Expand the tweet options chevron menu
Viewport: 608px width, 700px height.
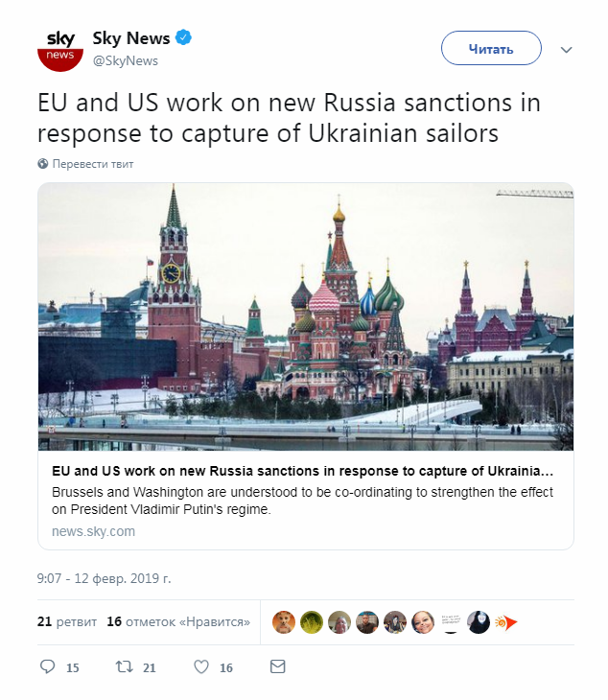tap(566, 49)
